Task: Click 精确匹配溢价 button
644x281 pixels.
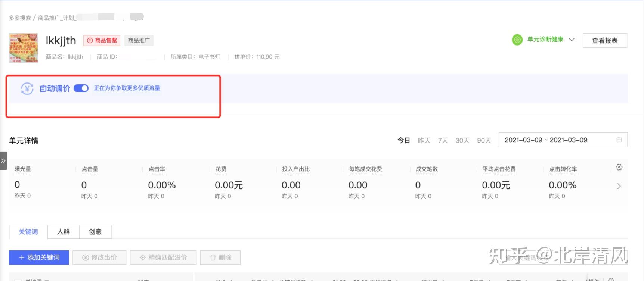Action: (x=163, y=257)
